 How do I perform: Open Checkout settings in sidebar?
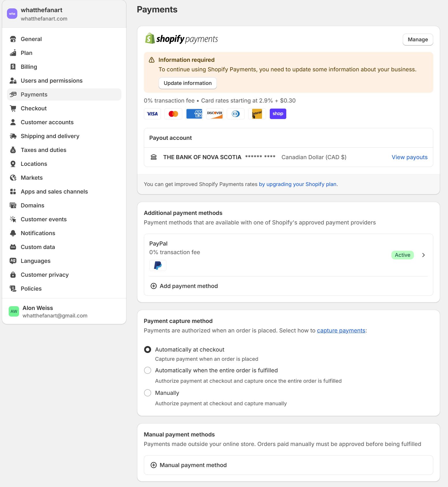pyautogui.click(x=34, y=108)
